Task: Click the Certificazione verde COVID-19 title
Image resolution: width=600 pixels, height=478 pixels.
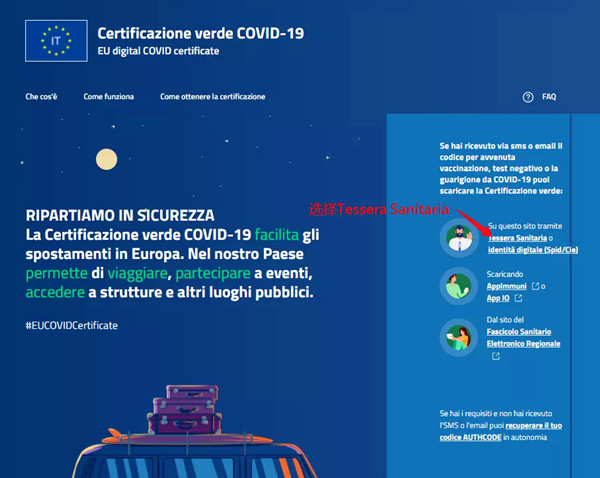Action: [201, 33]
